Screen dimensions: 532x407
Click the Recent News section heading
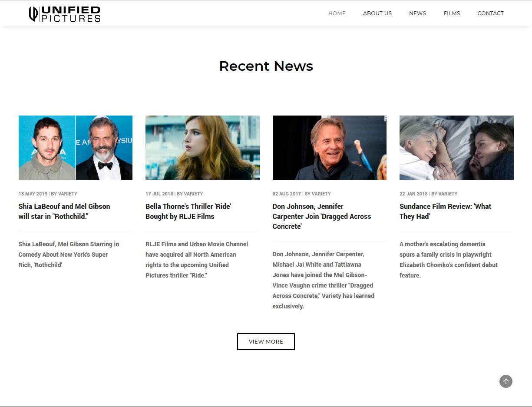click(x=266, y=66)
